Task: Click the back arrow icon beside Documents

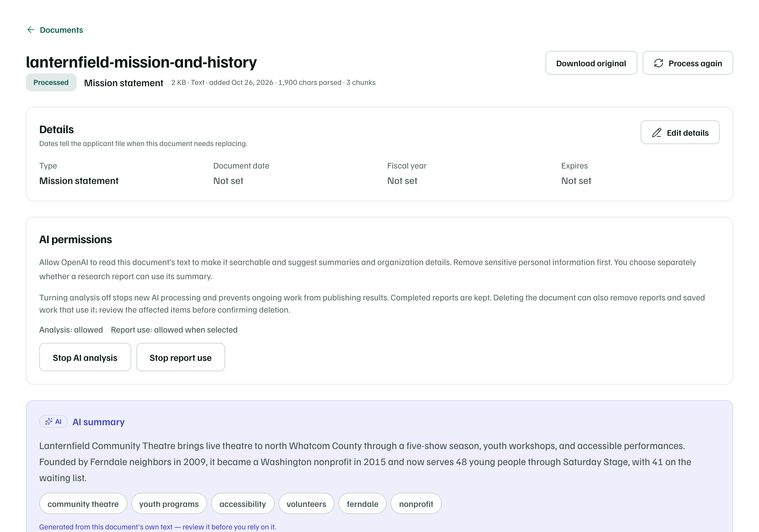Action: (31, 30)
